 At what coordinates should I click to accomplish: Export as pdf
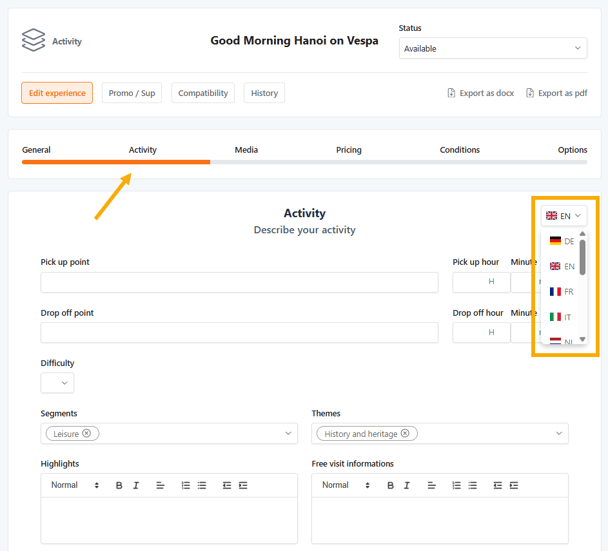(556, 93)
